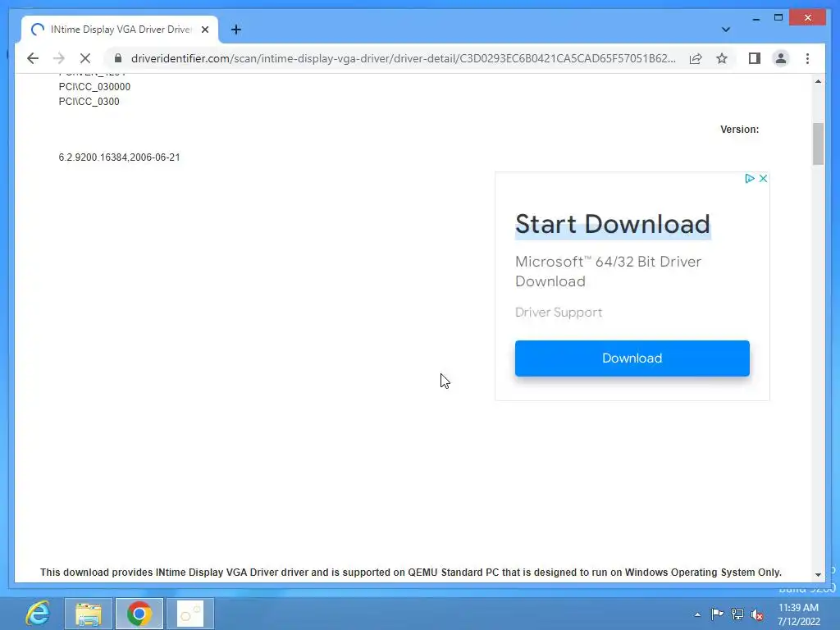Select the INtime Display VGA Driver tab
The image size is (840, 630).
120,30
